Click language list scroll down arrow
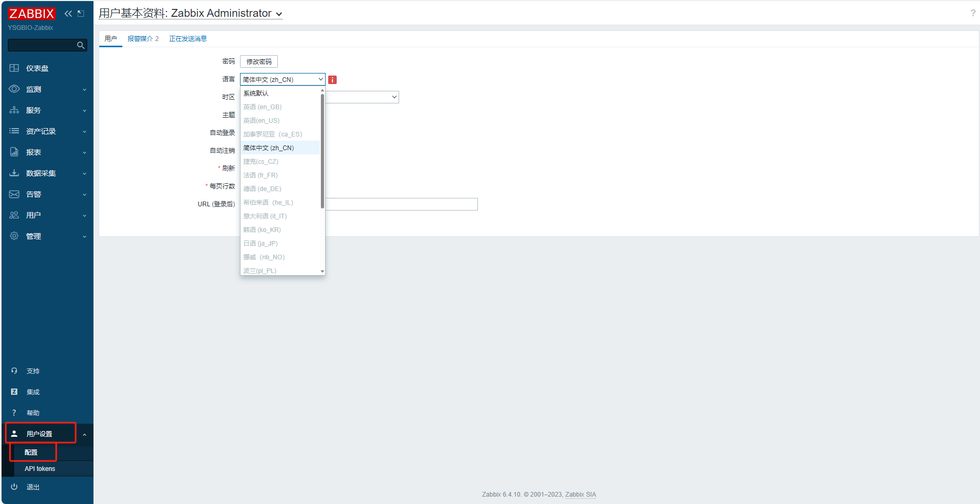 tap(322, 271)
